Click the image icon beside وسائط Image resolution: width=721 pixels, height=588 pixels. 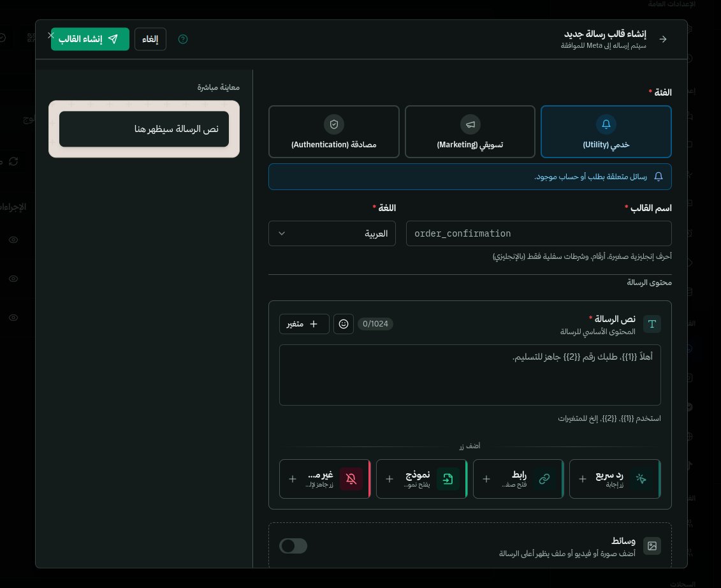pos(652,546)
